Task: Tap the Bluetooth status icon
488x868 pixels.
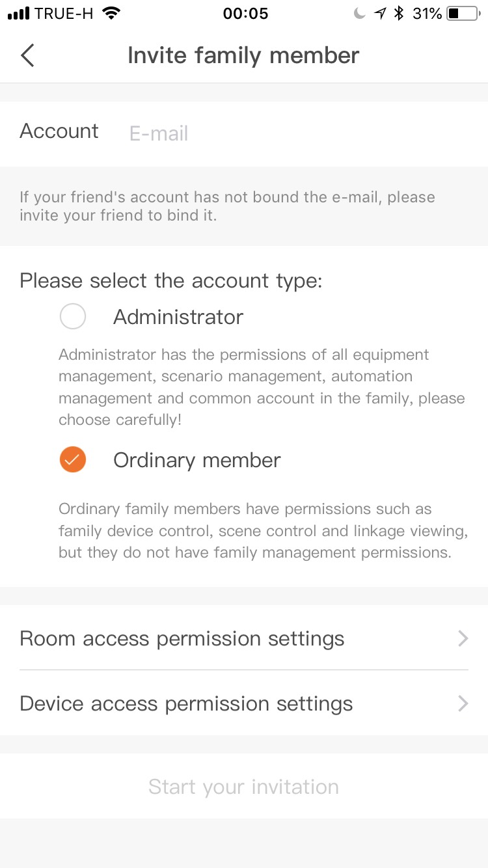Action: (400, 14)
